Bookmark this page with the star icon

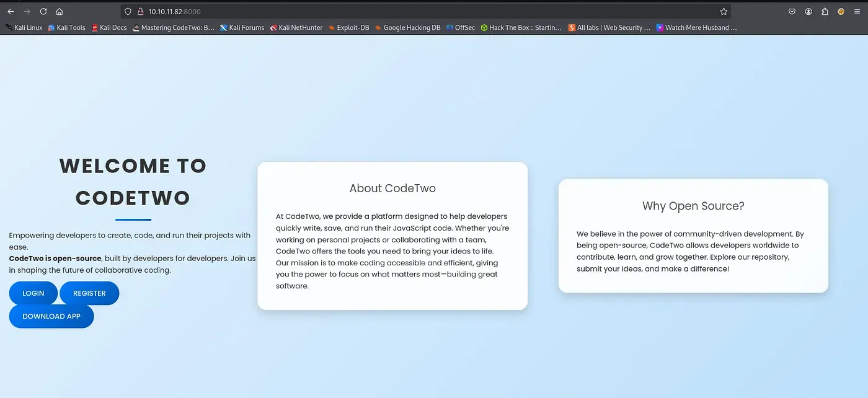[x=723, y=11]
